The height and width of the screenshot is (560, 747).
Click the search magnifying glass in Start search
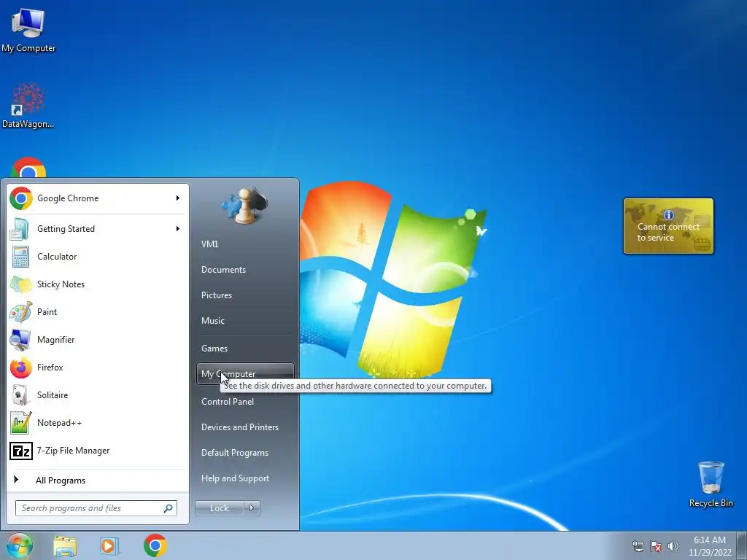(169, 508)
